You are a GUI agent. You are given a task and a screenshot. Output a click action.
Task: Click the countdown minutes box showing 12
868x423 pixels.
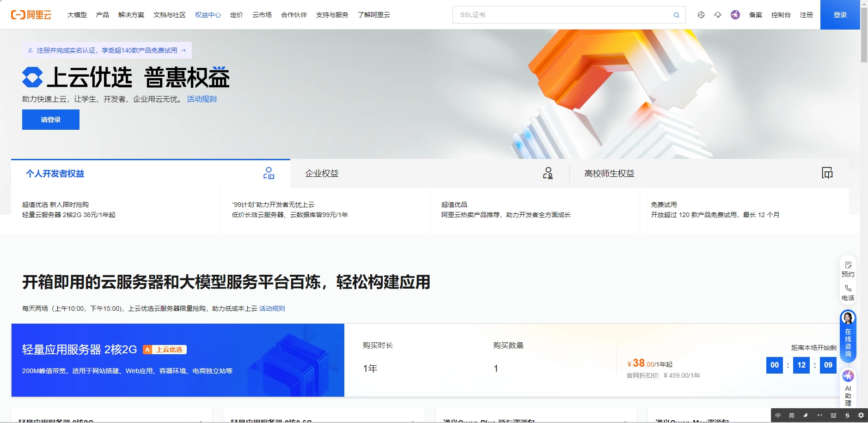(x=801, y=365)
